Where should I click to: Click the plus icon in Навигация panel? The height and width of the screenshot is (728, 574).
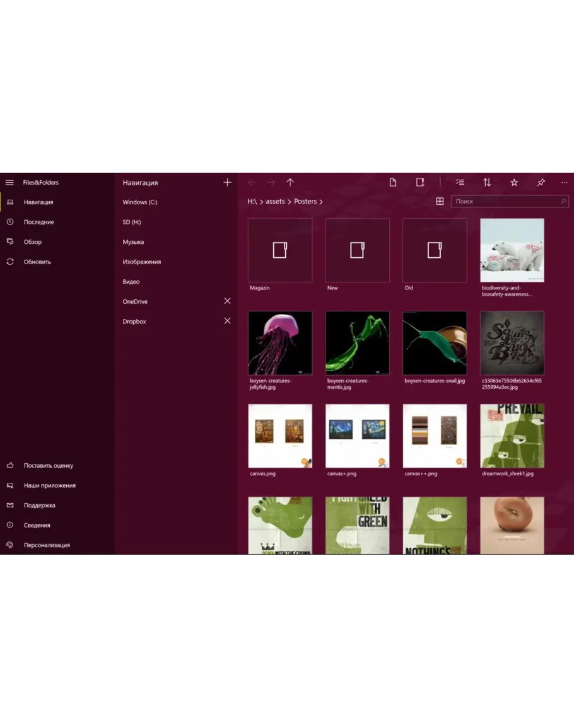pos(228,183)
